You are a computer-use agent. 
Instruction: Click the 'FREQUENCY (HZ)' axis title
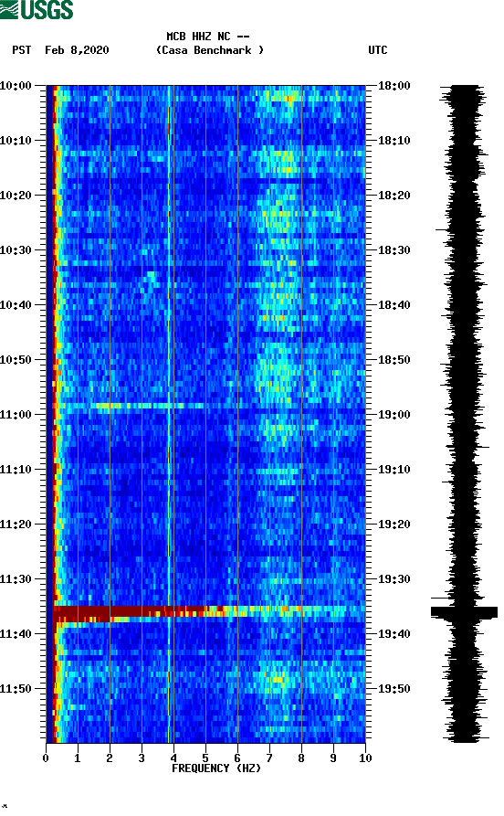tap(215, 768)
